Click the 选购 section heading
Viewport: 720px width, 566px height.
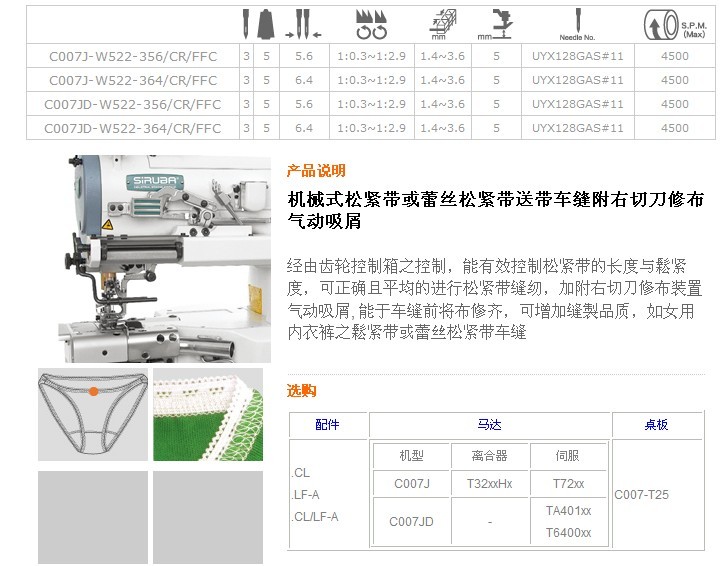[301, 391]
